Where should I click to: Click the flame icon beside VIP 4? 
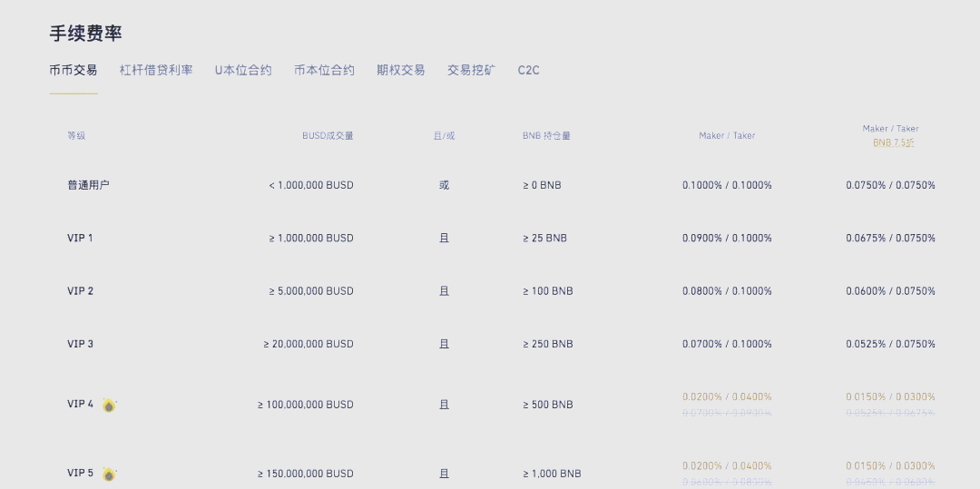(x=109, y=406)
